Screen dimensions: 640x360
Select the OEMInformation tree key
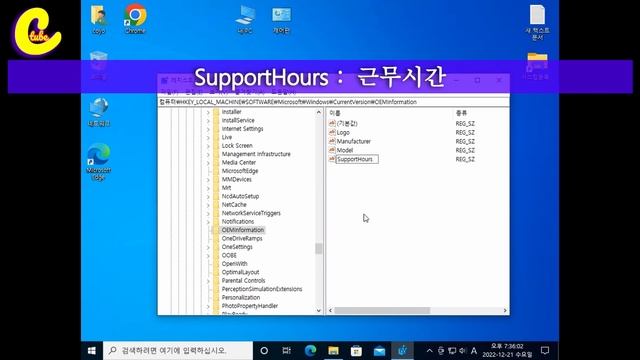pos(243,230)
